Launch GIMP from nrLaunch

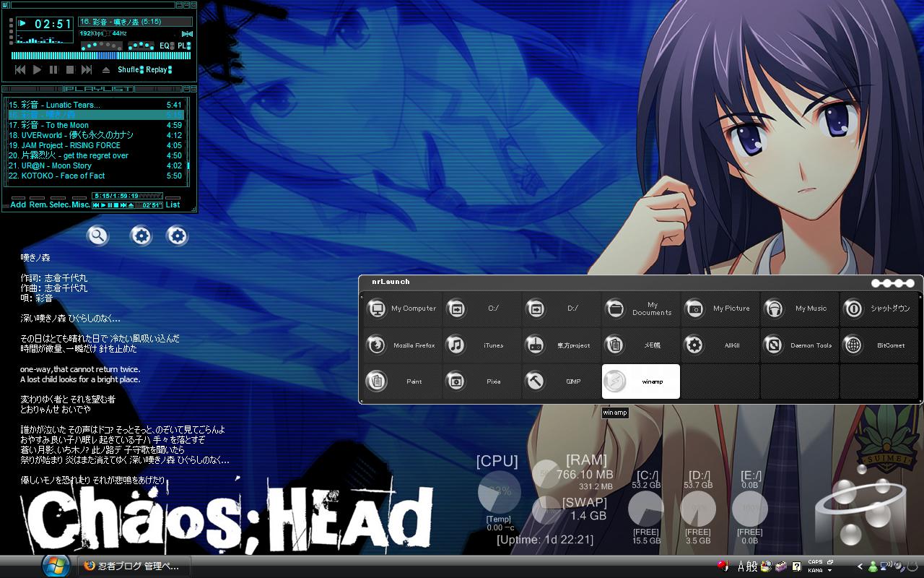pos(561,381)
